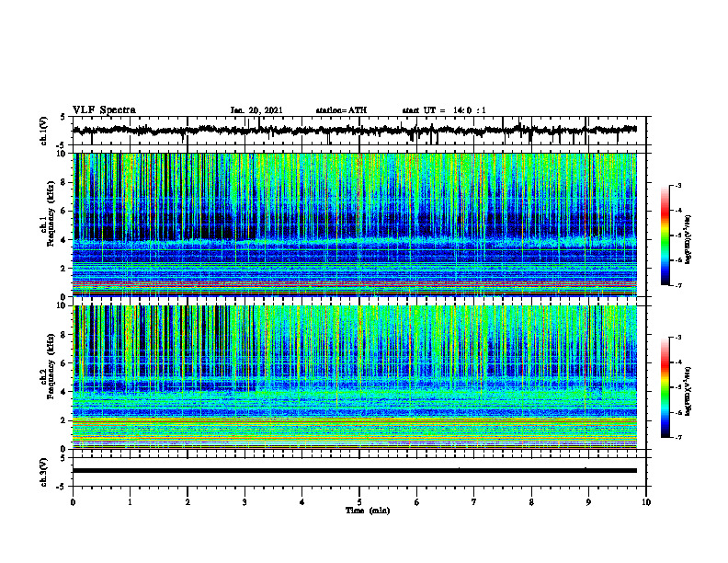Click the ch.2 spectrogram panel
Image resolution: width=728 pixels, height=563 pixels.
[355, 377]
